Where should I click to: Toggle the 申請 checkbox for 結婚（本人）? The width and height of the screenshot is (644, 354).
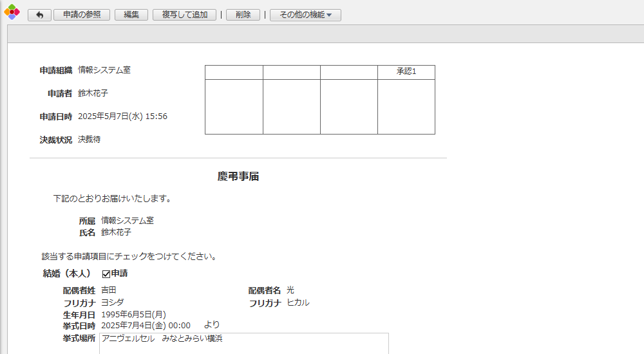106,274
